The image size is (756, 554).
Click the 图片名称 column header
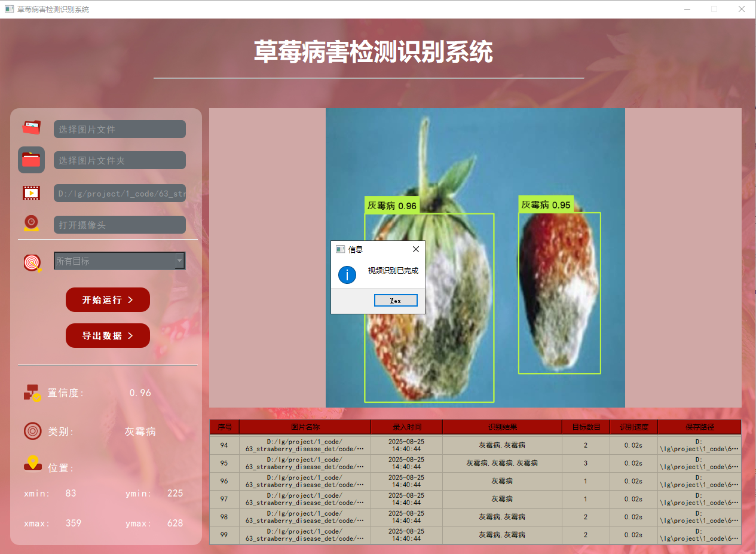305,427
